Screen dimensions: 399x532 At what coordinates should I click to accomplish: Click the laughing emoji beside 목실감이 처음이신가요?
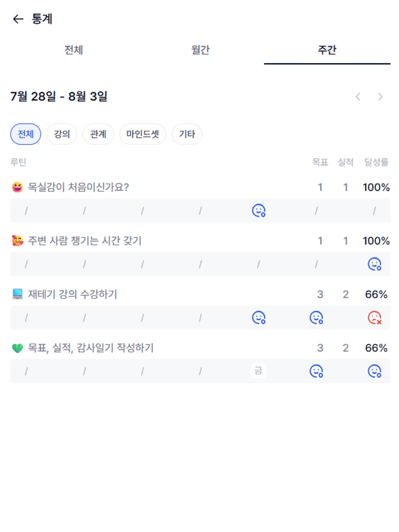tap(17, 187)
